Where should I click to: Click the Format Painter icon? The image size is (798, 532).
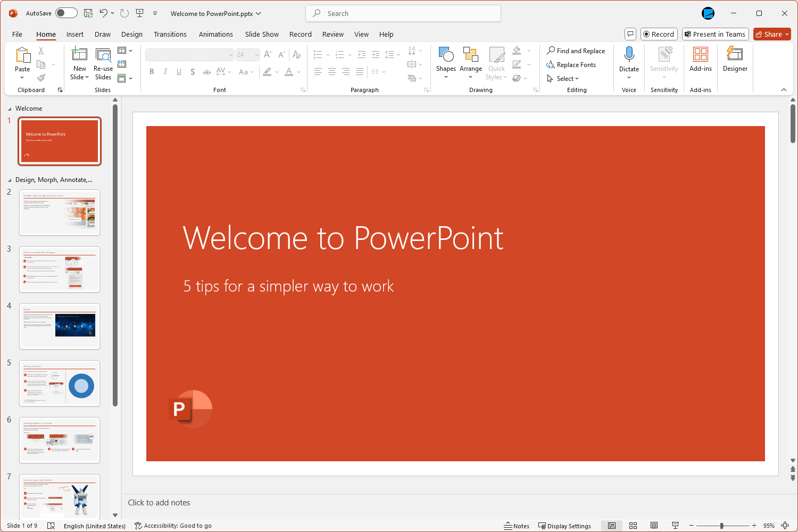pos(41,77)
